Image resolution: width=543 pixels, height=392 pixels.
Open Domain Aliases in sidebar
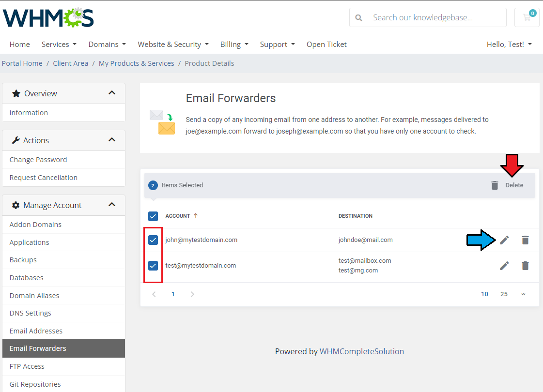pos(64,296)
